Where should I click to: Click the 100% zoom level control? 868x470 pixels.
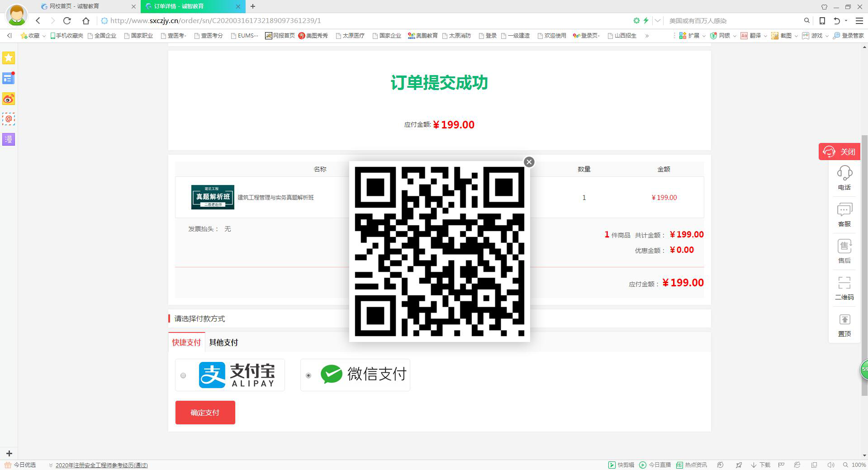click(854, 465)
